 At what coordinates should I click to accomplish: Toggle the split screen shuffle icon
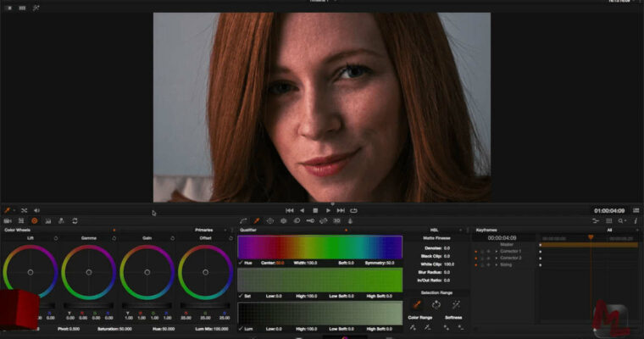(x=25, y=210)
